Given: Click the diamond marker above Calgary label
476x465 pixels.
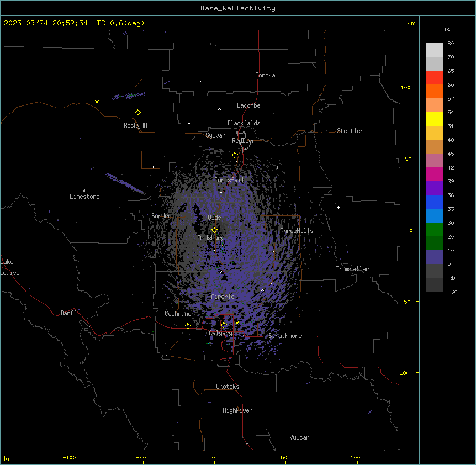Looking at the screenshot, I should (224, 325).
